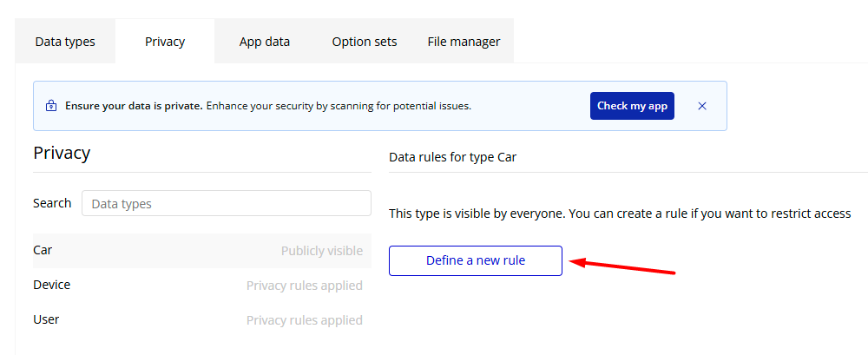This screenshot has height=355, width=868.
Task: Select the Privacy tab
Action: click(x=165, y=42)
